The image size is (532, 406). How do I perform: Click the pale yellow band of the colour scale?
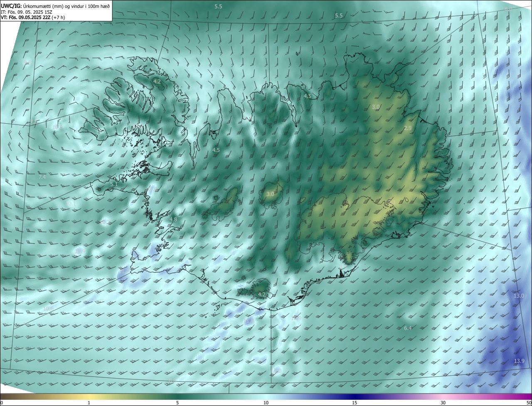point(89,396)
